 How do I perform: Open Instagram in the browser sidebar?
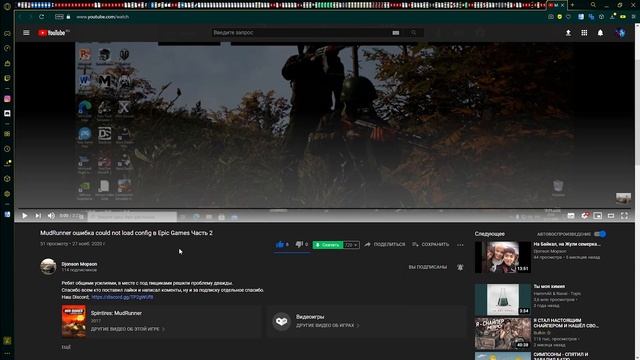click(7, 99)
